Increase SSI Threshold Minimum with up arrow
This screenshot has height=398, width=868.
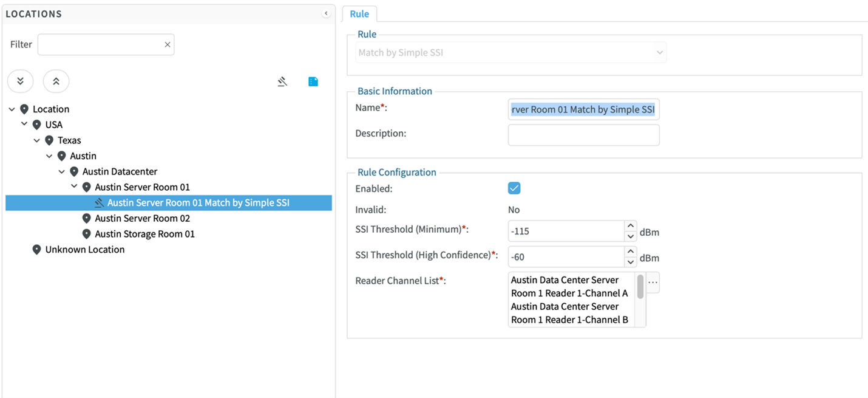pyautogui.click(x=630, y=226)
